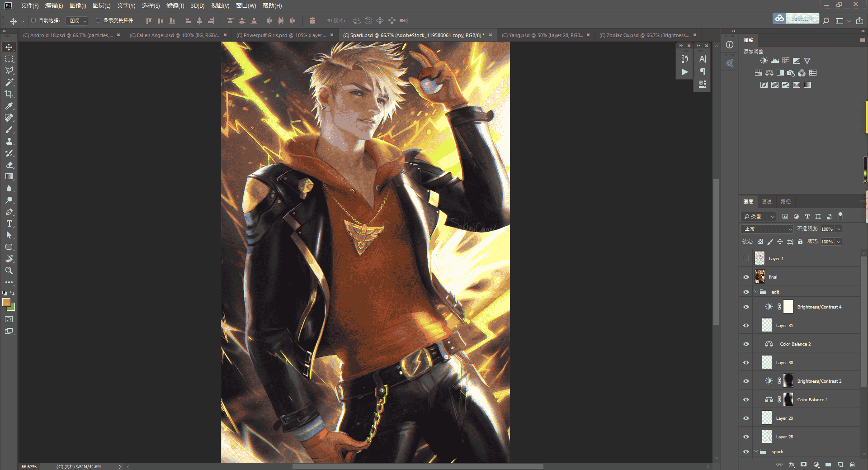868x470 pixels.
Task: Select the Zoom tool
Action: [9, 271]
